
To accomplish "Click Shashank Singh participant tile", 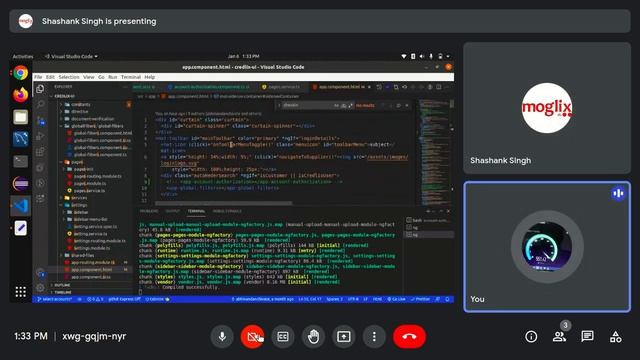I will [547, 108].
